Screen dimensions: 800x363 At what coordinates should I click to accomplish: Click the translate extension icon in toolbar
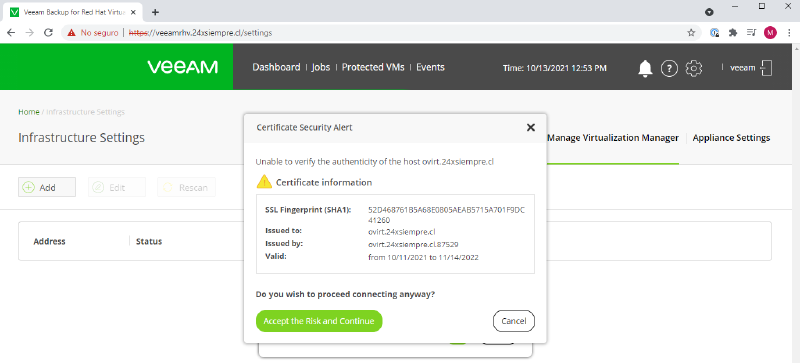click(715, 33)
